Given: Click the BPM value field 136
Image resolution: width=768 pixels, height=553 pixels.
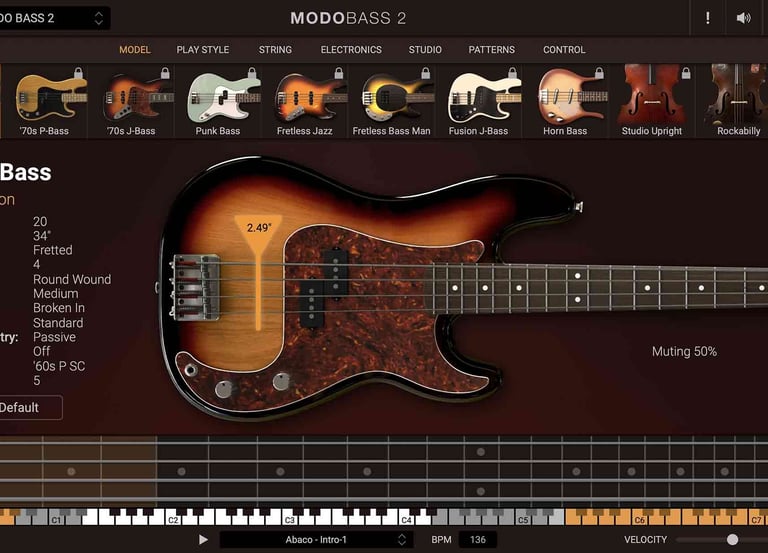Looking at the screenshot, I should pos(478,539).
